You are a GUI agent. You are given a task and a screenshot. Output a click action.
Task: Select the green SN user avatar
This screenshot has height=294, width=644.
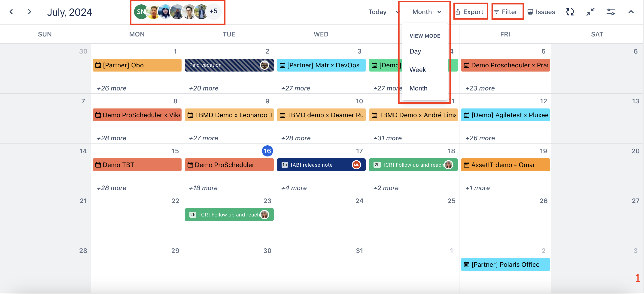click(x=140, y=12)
